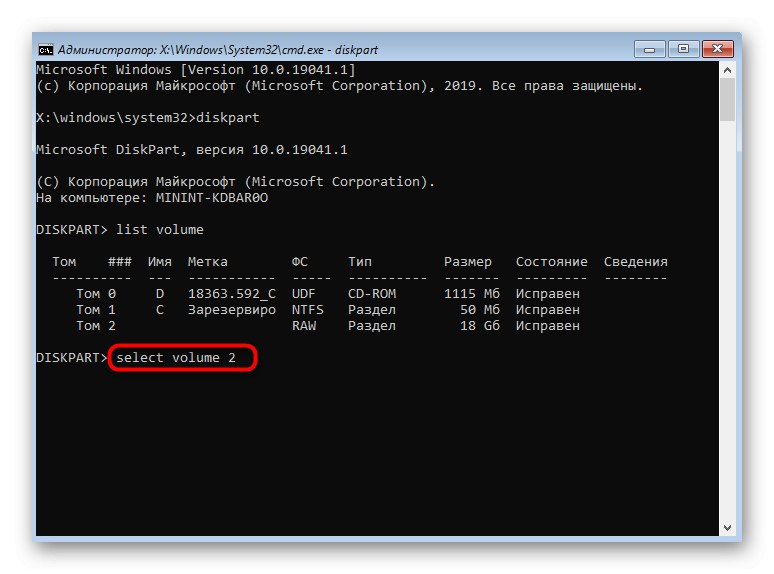Click the scrollbar up arrow
The image size is (774, 574).
727,70
